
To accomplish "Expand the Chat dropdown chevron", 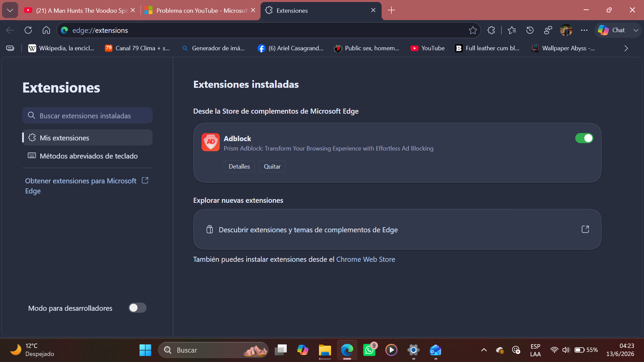I will point(636,30).
